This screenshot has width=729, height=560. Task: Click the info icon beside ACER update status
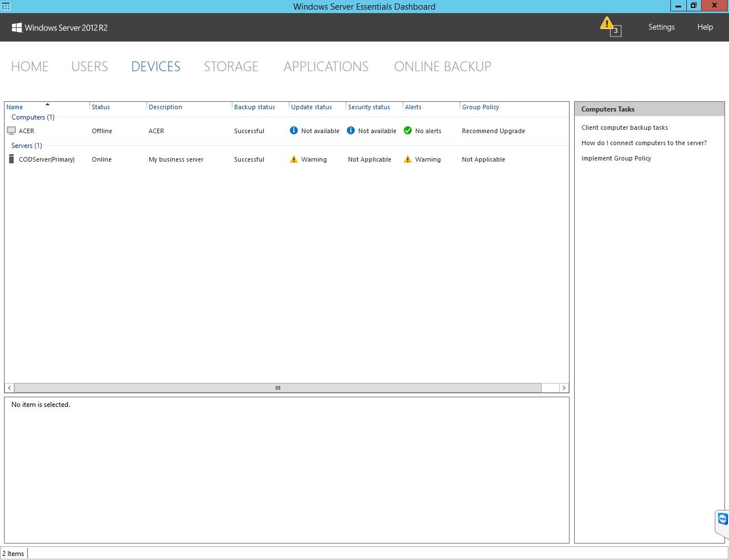[294, 130]
